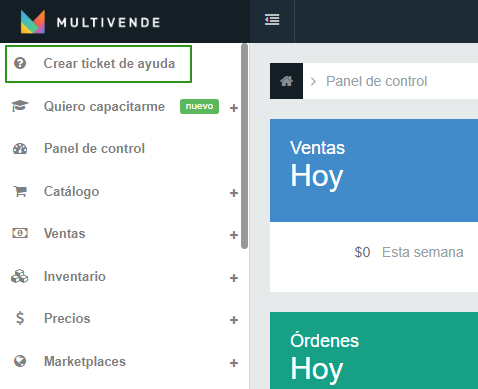Click the shopping cart Catálogo icon
Image resolution: width=478 pixels, height=389 pixels.
(20, 191)
